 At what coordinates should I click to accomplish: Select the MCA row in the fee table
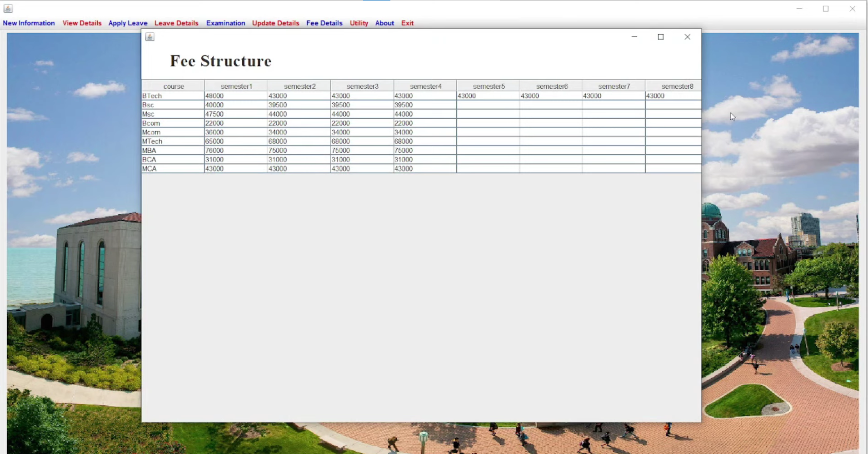click(173, 168)
